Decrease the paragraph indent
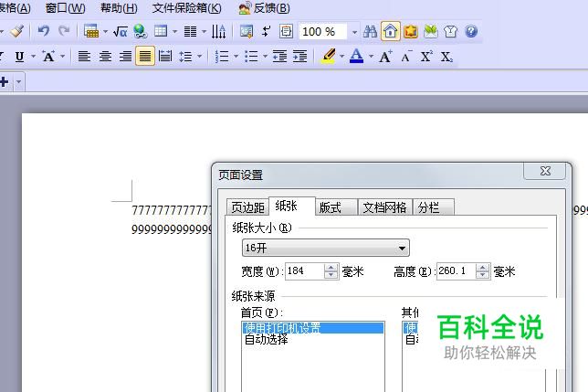 [279, 57]
